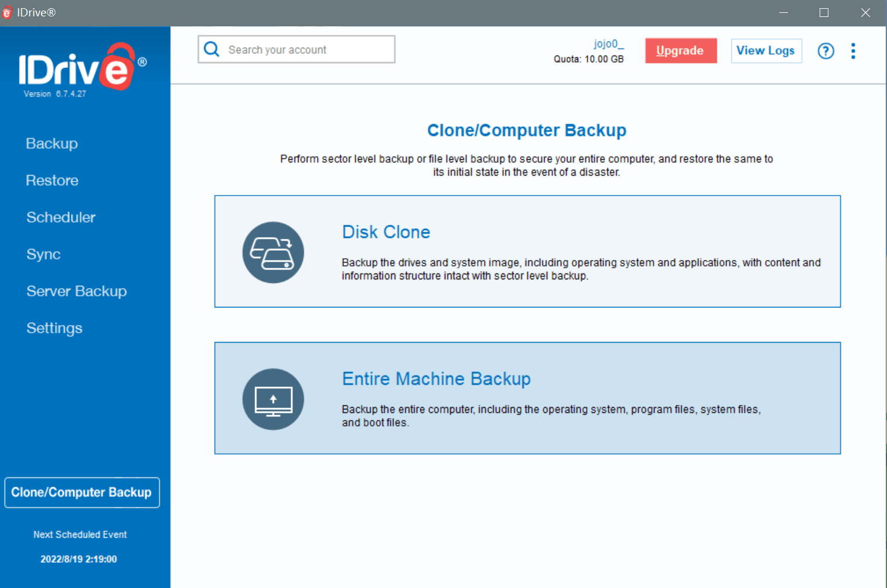Switch to the Sync section

pos(43,254)
